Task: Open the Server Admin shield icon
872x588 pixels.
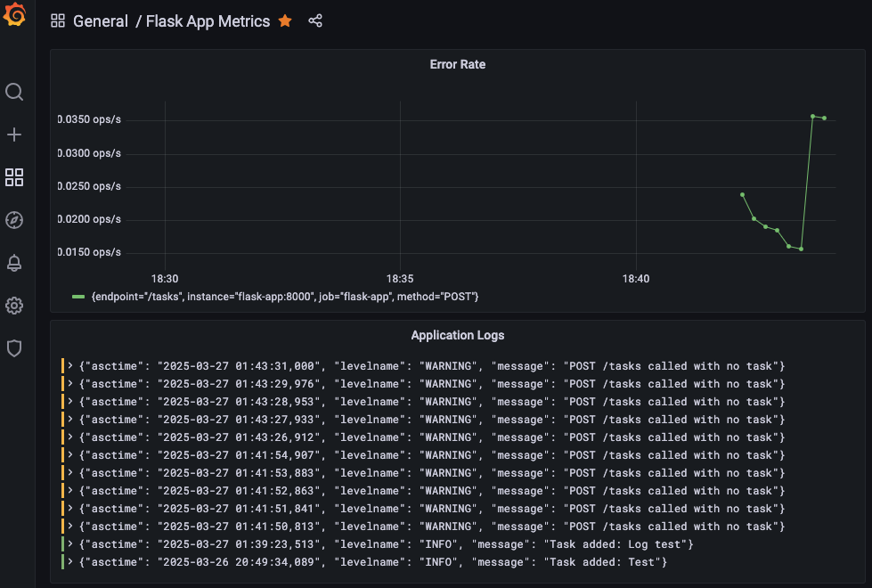Action: click(14, 348)
